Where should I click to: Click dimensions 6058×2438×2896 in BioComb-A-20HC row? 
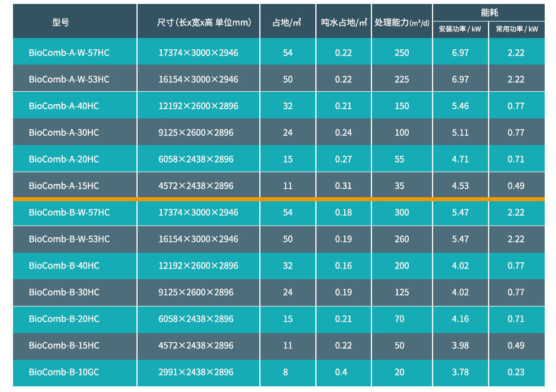[196, 159]
